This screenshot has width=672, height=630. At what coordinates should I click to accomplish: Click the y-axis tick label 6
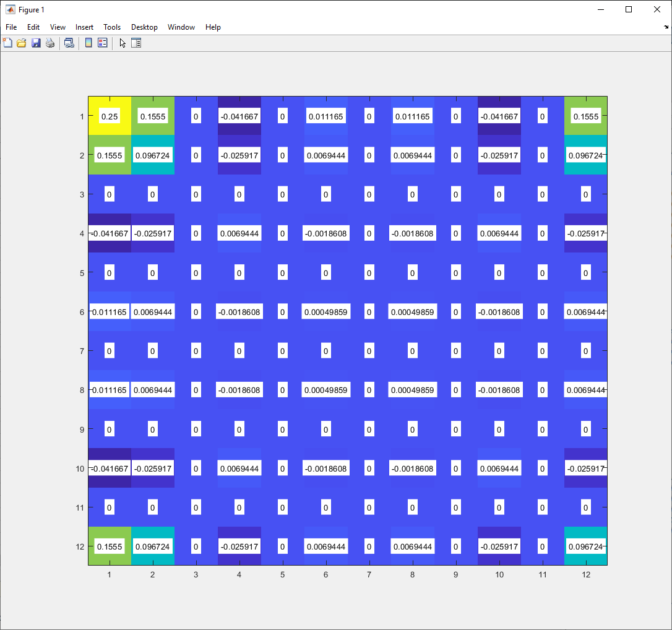tap(82, 313)
